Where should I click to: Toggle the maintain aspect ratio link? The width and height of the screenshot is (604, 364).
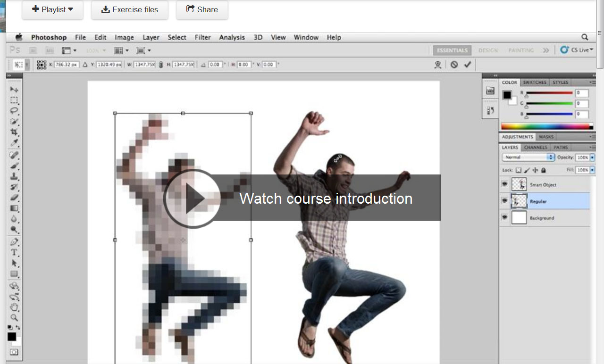coord(160,65)
